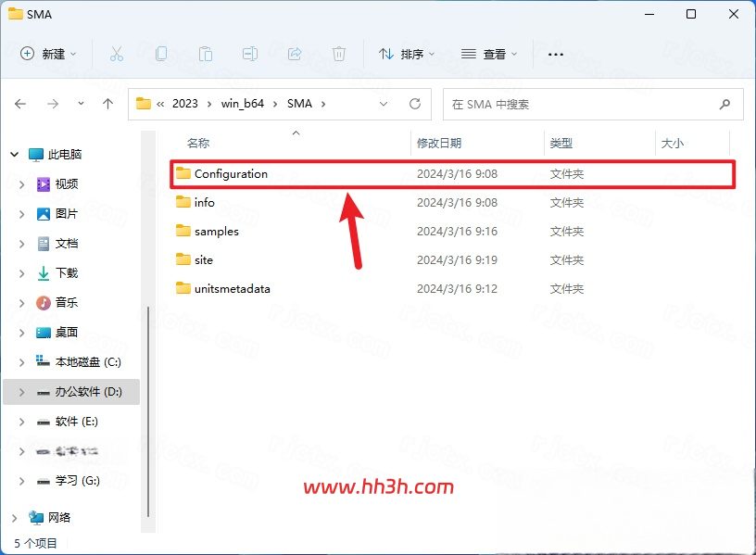Screen dimensions: 756x555
Task: Click the Copy icon in toolbar
Action: [x=161, y=54]
